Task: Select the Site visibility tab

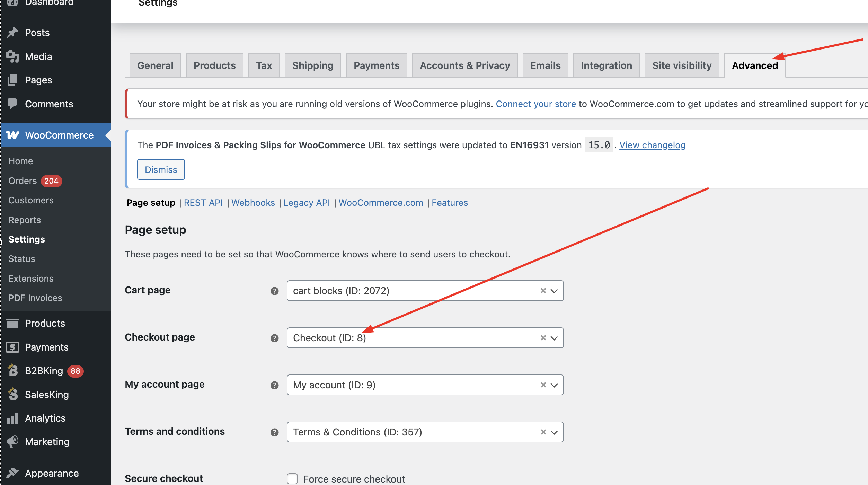Action: pos(682,65)
